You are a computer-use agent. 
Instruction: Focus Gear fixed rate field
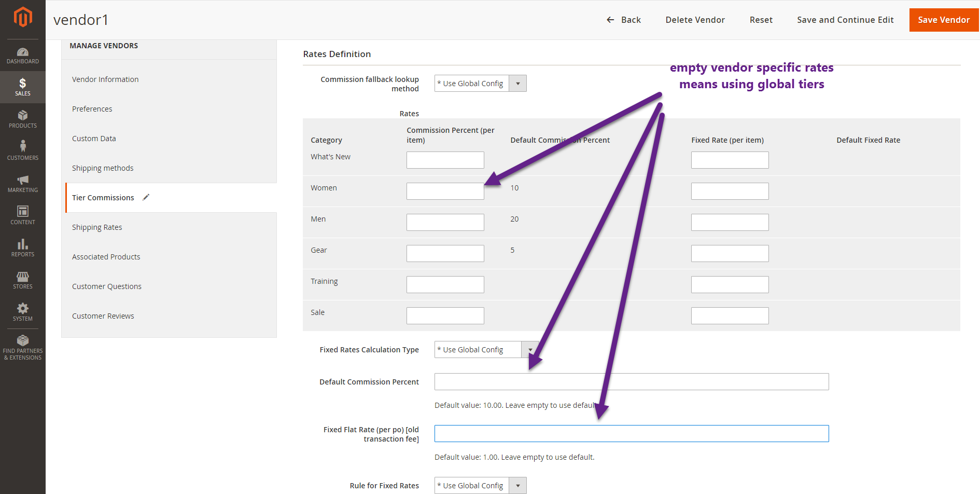730,253
